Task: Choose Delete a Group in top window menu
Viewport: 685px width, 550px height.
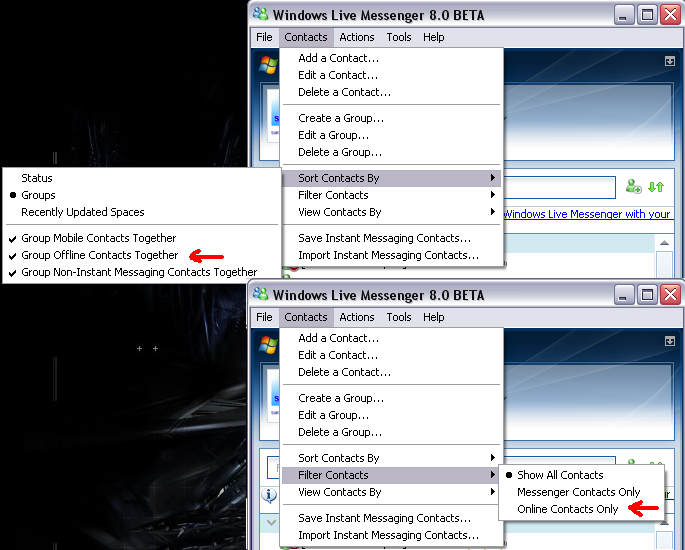Action: point(391,152)
